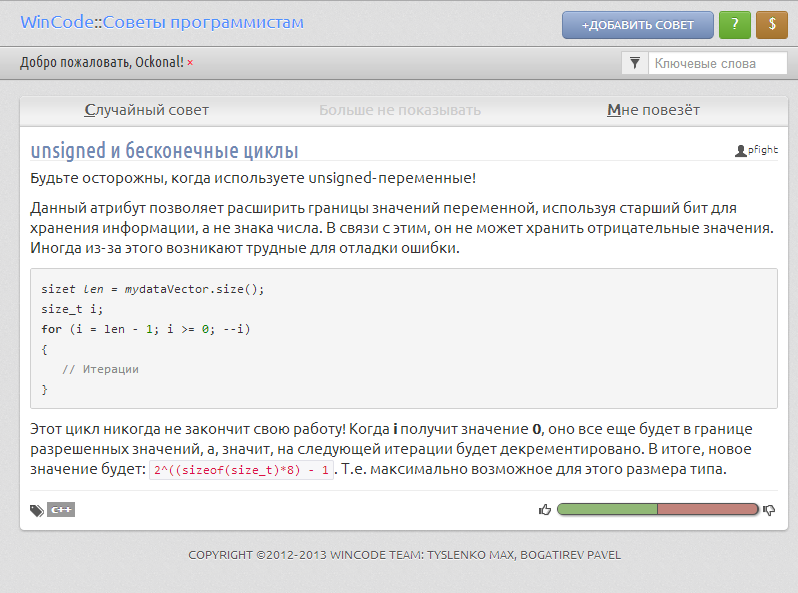Select the Случайный совет tab
The width and height of the screenshot is (798, 593).
(x=147, y=110)
